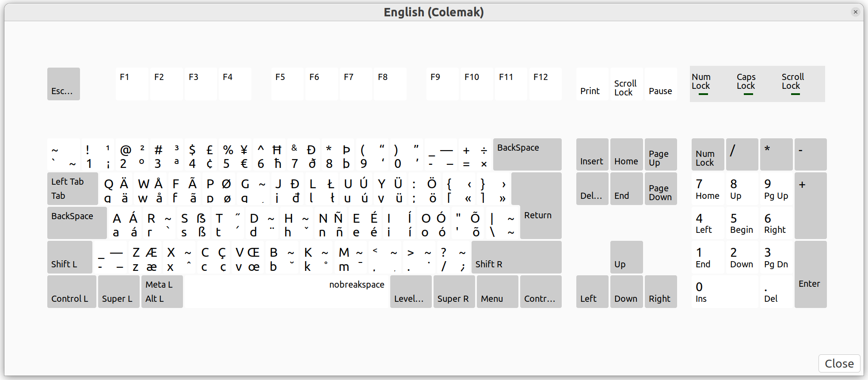Click the Z key
Viewport: 868px width, 380px height.
(145, 257)
